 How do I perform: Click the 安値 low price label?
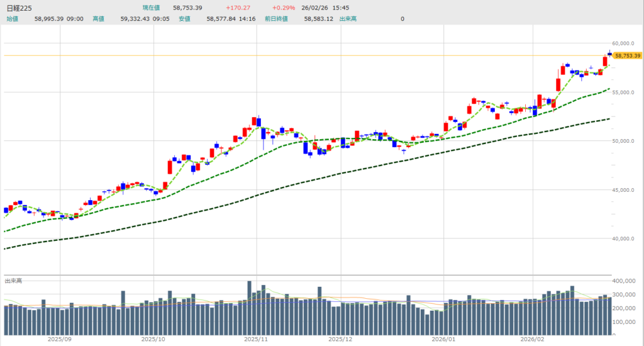pos(184,19)
